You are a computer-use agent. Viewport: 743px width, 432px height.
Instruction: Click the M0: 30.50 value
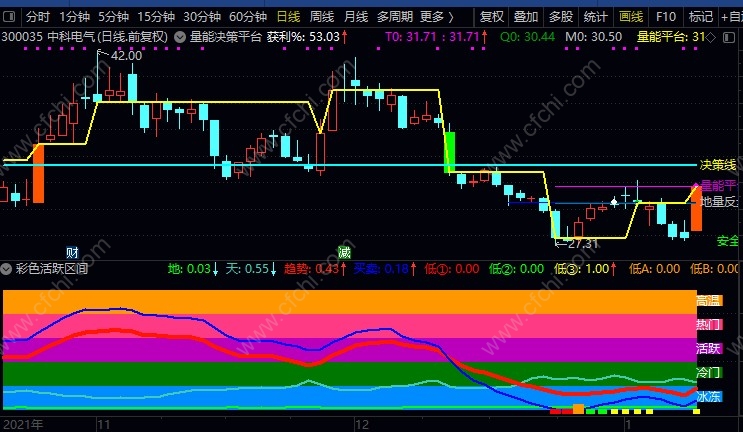point(594,37)
